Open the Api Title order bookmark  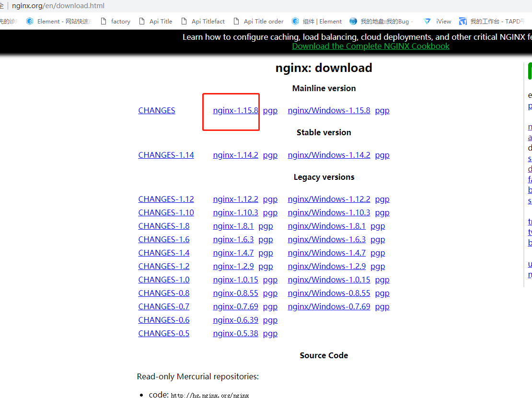(x=258, y=22)
